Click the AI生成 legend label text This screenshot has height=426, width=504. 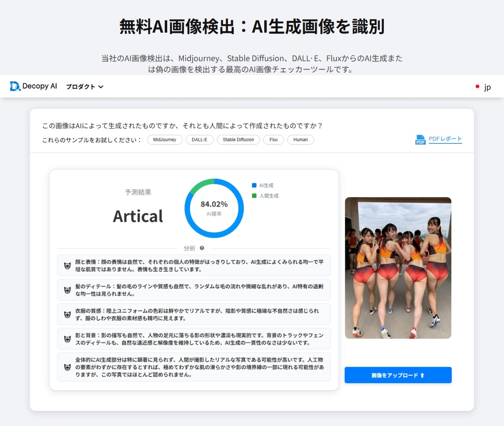point(266,185)
